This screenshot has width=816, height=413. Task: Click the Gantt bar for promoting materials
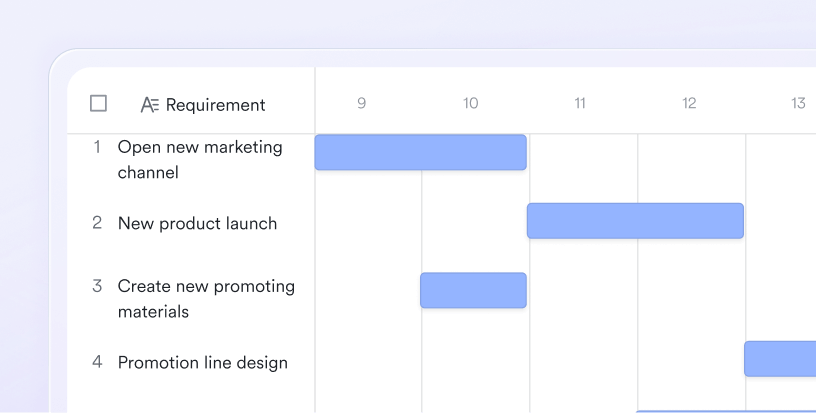point(474,290)
